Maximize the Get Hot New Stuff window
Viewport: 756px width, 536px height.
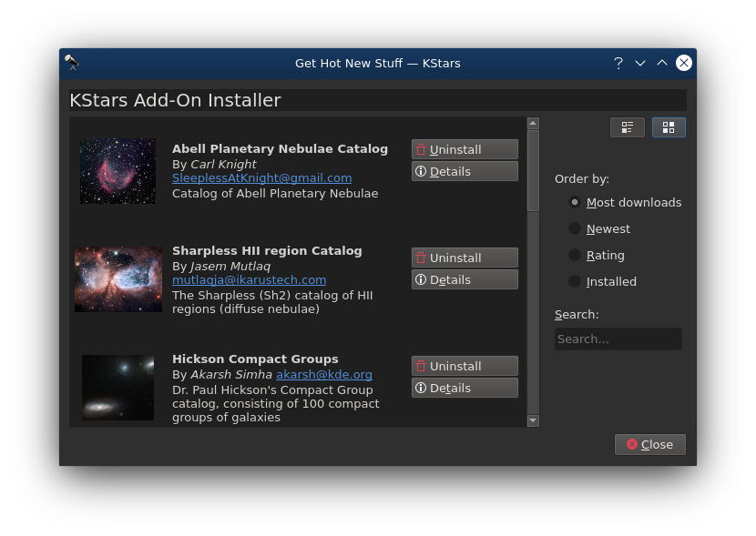point(662,63)
